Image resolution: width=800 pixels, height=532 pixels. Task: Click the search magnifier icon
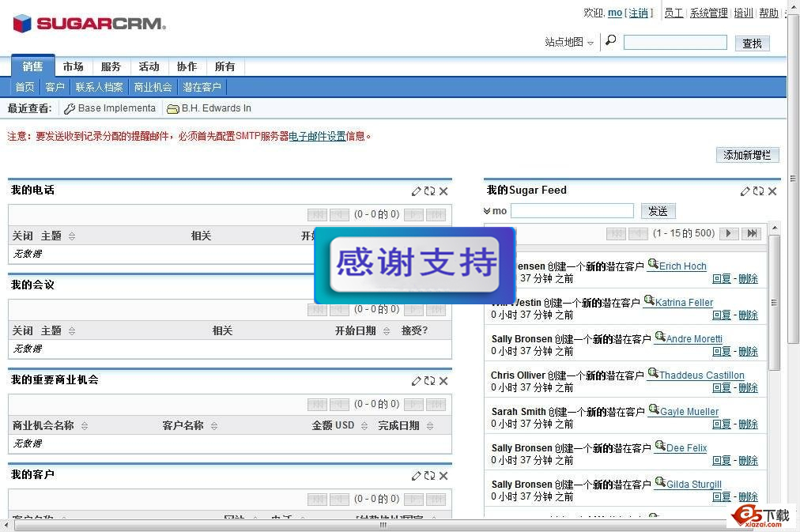click(611, 40)
